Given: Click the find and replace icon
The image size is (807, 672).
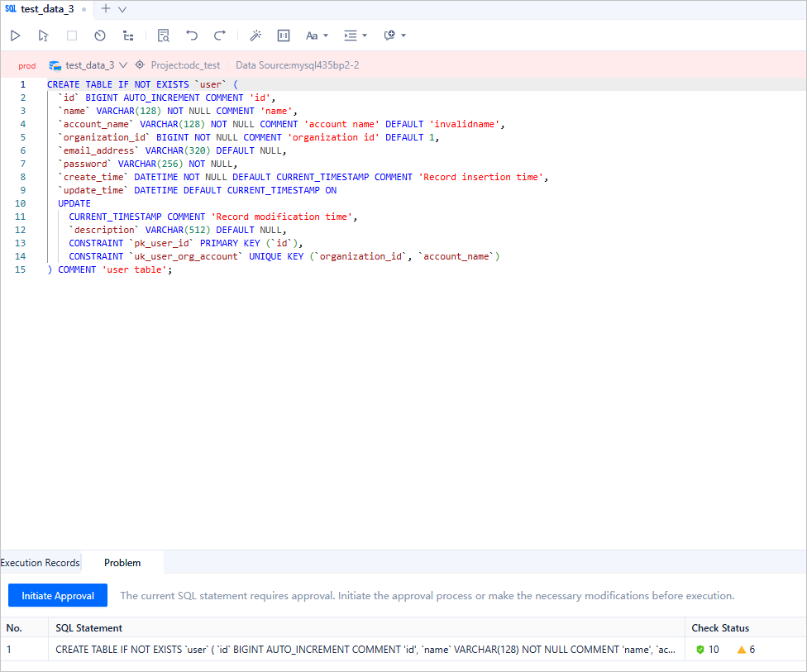Looking at the screenshot, I should tap(163, 36).
